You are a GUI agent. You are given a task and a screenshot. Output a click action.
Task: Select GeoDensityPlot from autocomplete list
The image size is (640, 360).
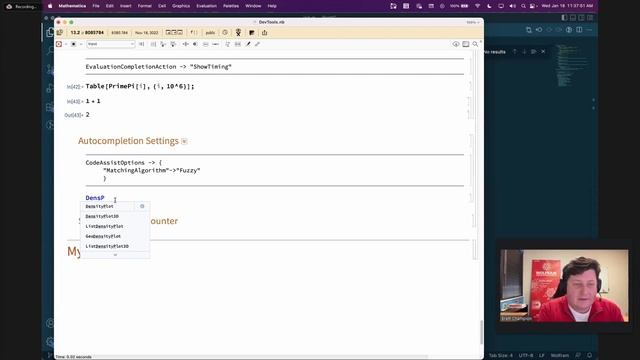click(x=103, y=236)
